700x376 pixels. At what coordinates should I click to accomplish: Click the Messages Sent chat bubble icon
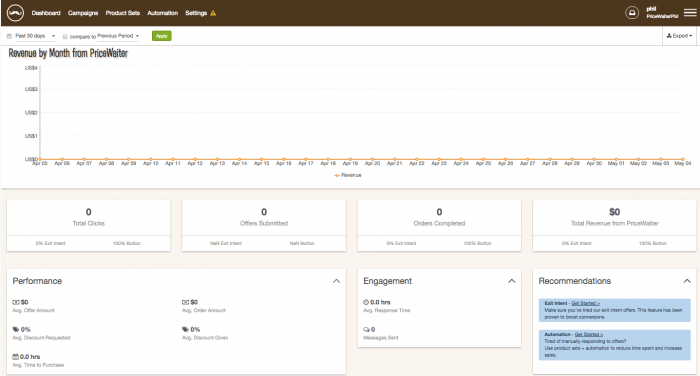pyautogui.click(x=367, y=330)
